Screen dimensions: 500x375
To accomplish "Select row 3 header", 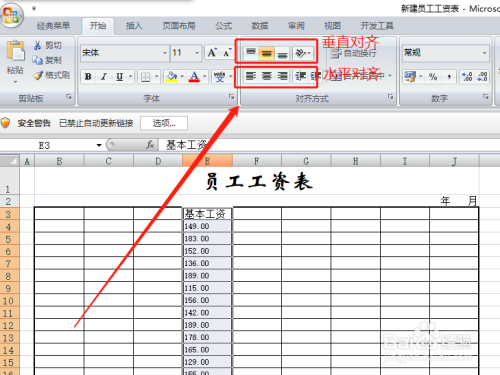I will point(9,214).
